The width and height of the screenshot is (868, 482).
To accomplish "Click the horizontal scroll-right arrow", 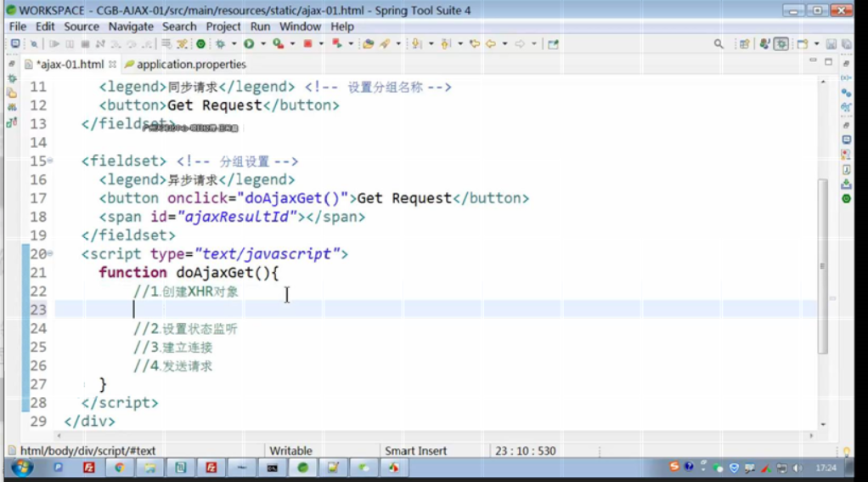I will pos(812,436).
